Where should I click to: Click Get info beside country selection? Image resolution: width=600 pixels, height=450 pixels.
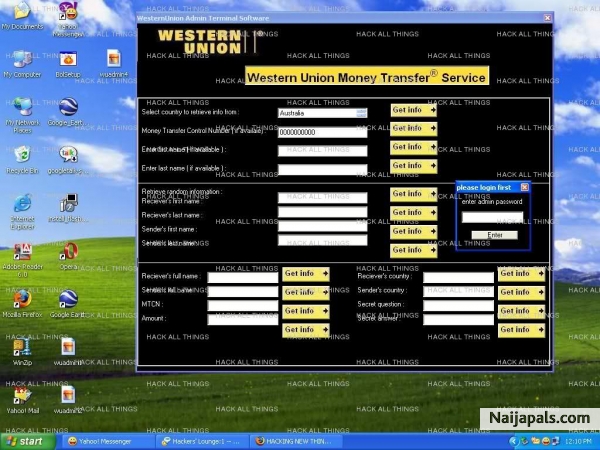[x=414, y=110]
